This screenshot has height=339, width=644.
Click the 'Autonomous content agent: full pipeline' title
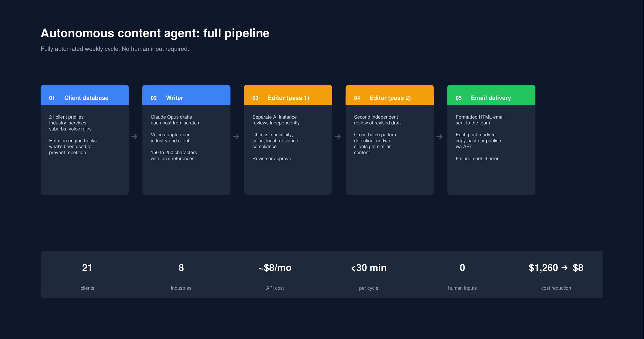pos(155,33)
